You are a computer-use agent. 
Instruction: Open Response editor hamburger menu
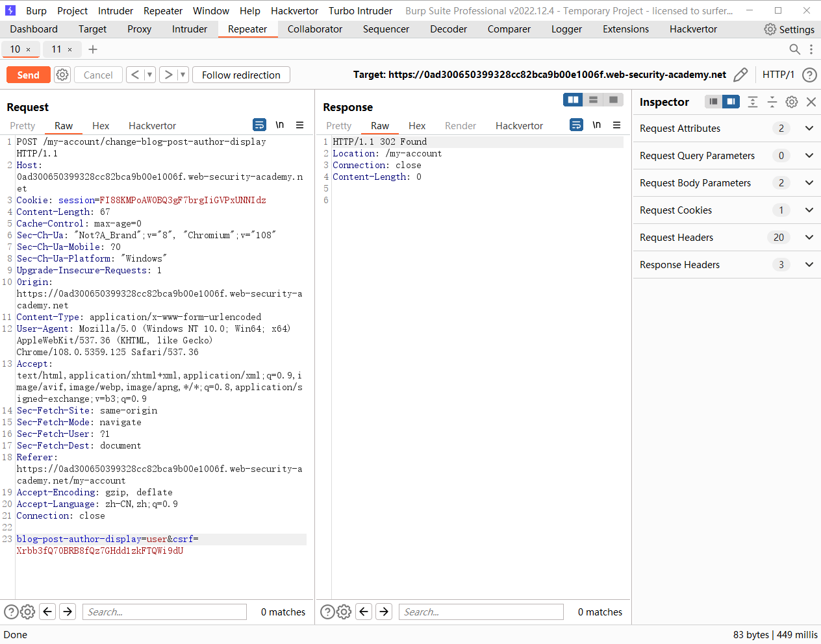(x=617, y=125)
